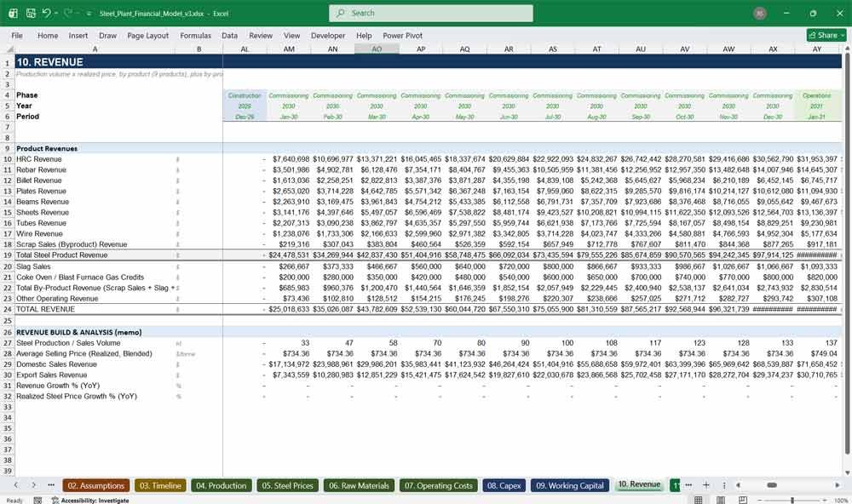This screenshot has width=852, height=504.
Task: Open the Power Pivot ribbon tab
Action: [x=403, y=35]
